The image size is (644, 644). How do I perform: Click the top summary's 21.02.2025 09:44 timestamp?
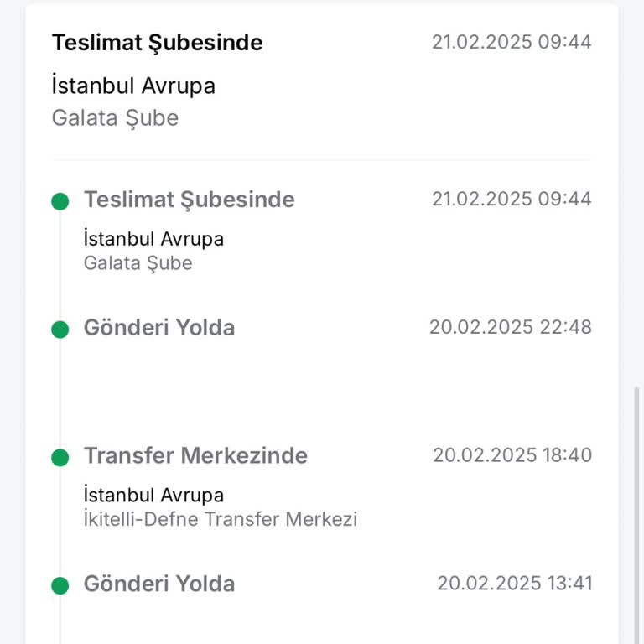tap(512, 42)
